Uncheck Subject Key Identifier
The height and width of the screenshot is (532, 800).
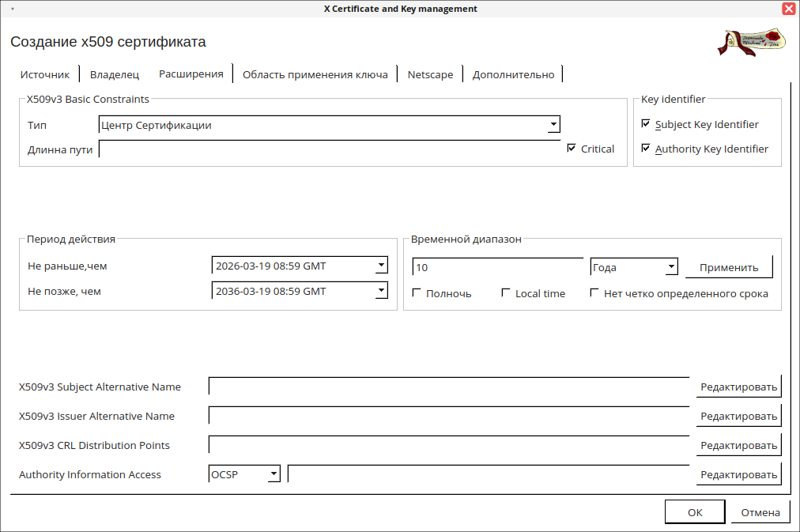(646, 124)
